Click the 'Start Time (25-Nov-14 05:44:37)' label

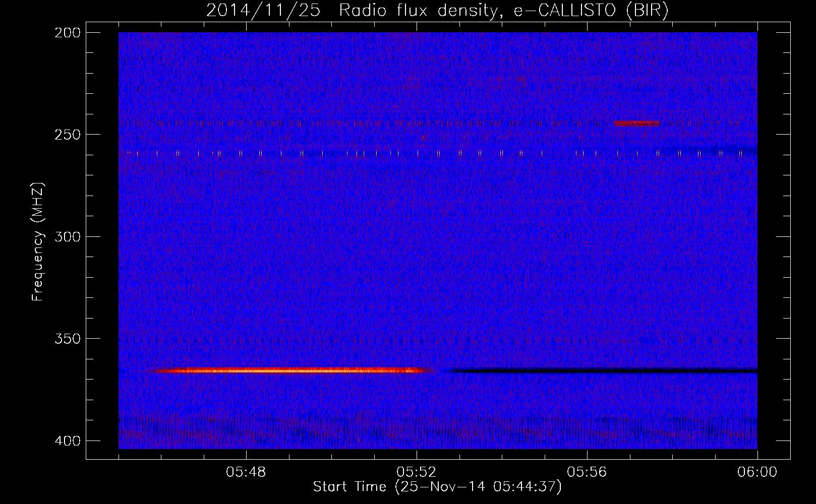437,487
